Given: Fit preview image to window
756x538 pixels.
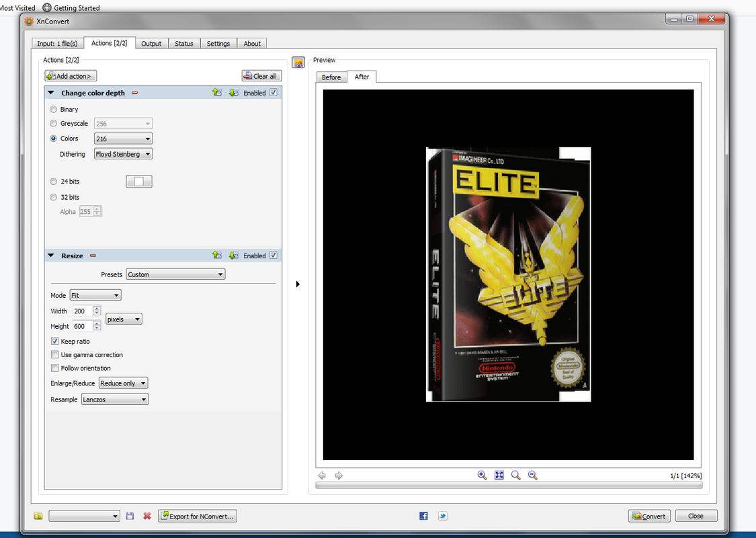Looking at the screenshot, I should click(499, 475).
